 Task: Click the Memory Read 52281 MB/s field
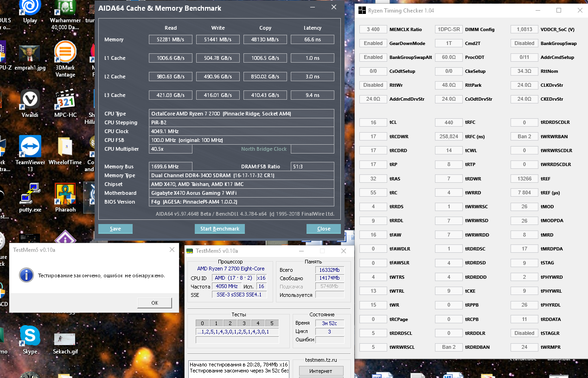(171, 39)
